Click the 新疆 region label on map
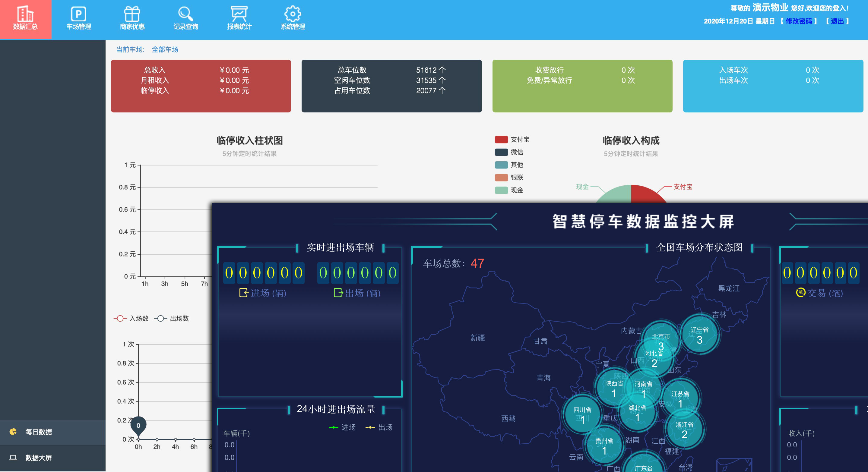 [477, 337]
